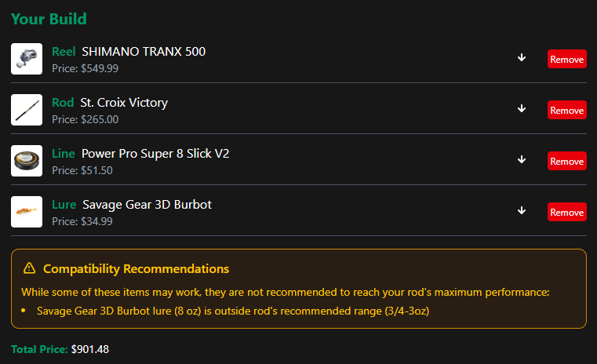Click the Your Build heading
597x364 pixels.
[x=49, y=19]
